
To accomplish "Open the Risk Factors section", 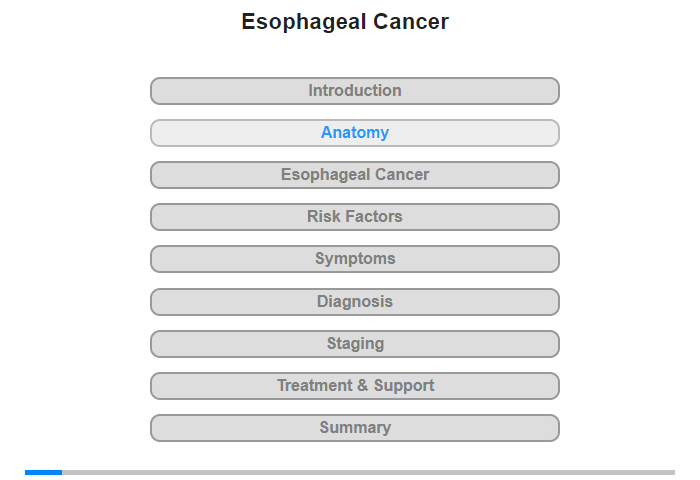I will point(354,217).
